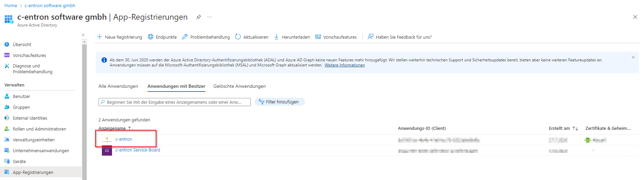Open the c-entron Service-Board application
The image size is (644, 180).
tap(137, 150)
